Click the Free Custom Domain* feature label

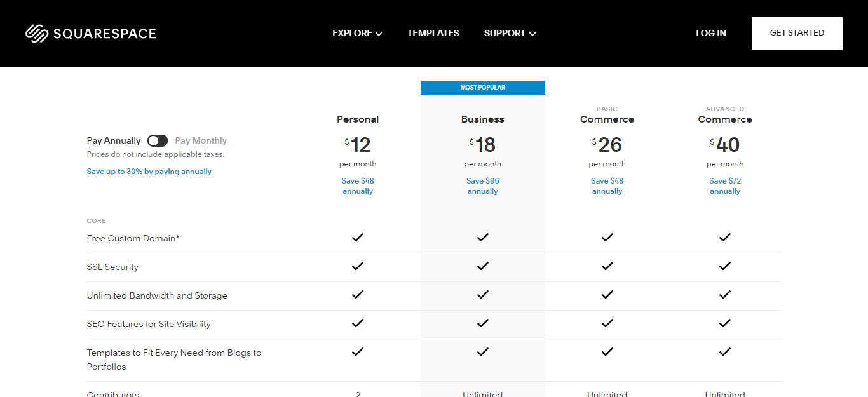coord(133,238)
